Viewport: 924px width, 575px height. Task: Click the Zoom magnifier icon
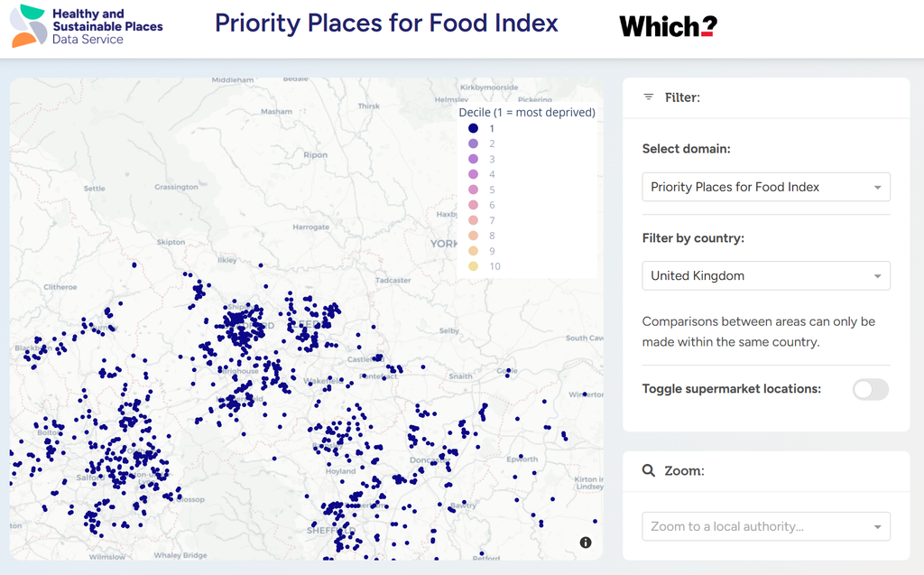[x=648, y=470]
